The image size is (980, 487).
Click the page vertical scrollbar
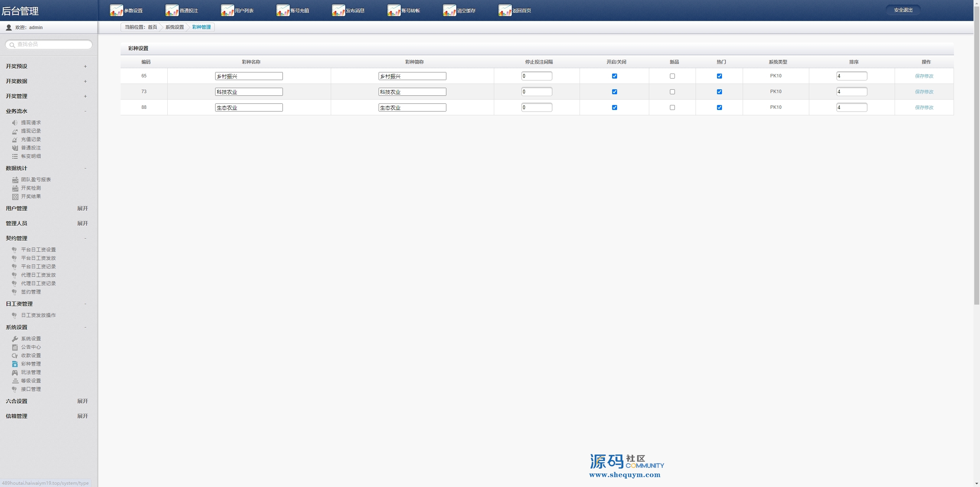[x=976, y=153]
